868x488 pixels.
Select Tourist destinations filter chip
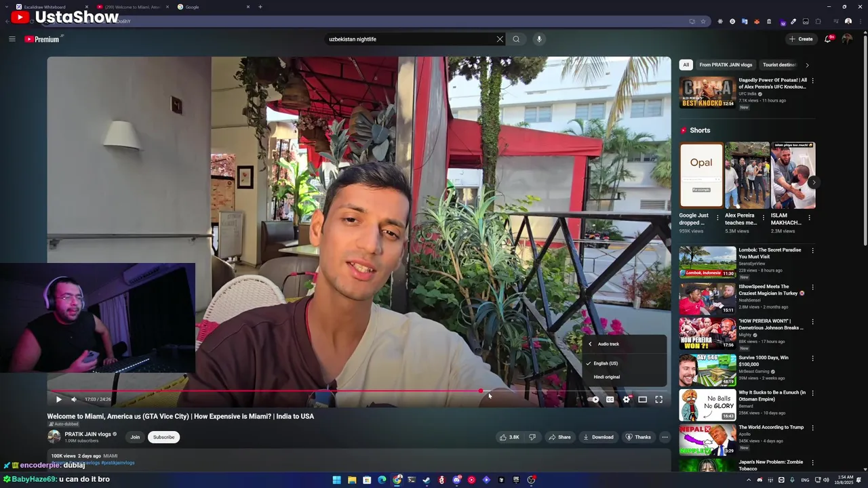pyautogui.click(x=779, y=65)
